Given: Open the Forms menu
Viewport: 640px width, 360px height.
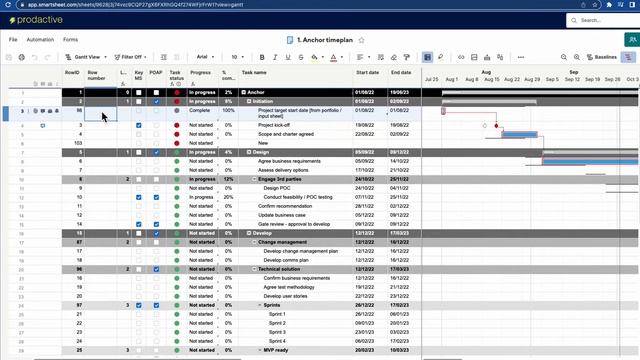Looking at the screenshot, I should click(70, 40).
